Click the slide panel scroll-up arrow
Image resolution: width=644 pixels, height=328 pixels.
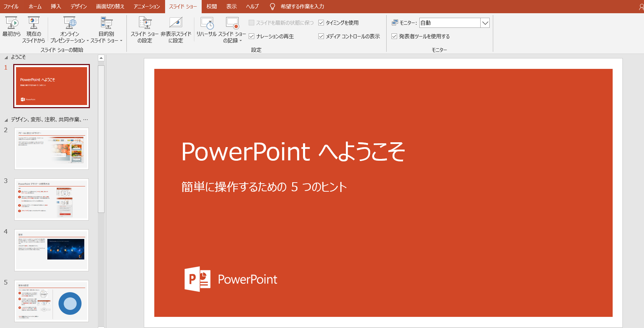pyautogui.click(x=101, y=58)
